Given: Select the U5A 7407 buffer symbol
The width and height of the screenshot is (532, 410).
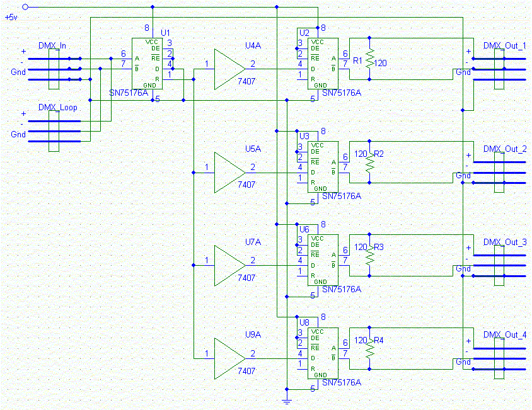Looking at the screenshot, I should (229, 173).
